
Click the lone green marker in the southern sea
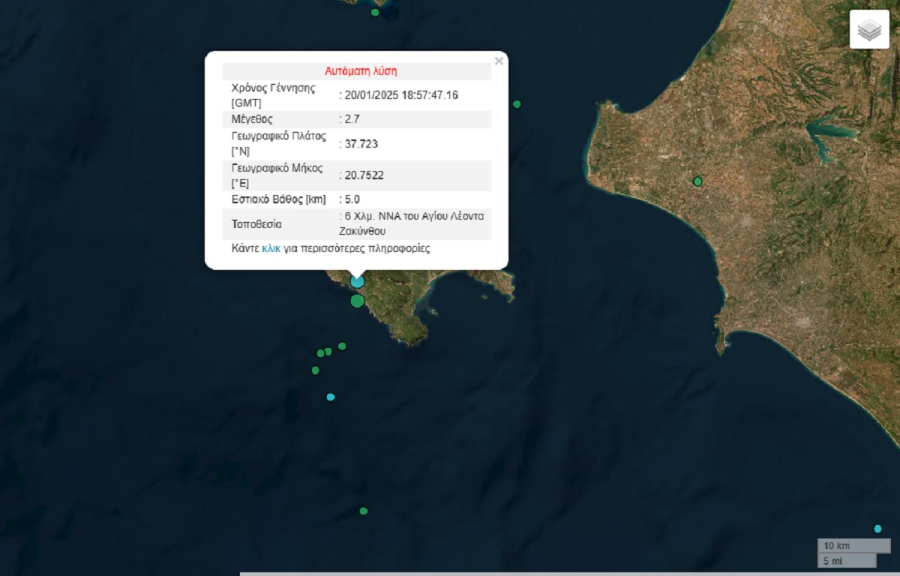363,511
